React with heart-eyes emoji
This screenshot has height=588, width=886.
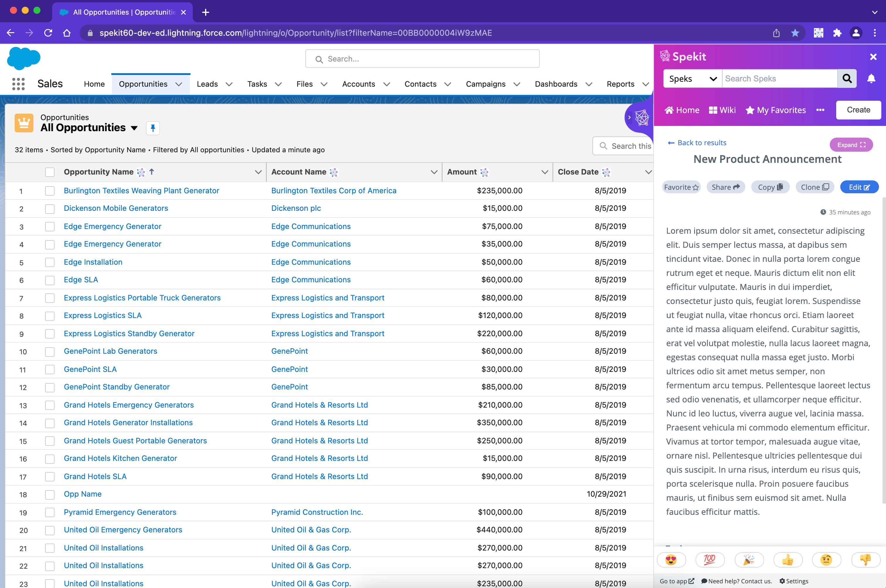[x=671, y=560]
